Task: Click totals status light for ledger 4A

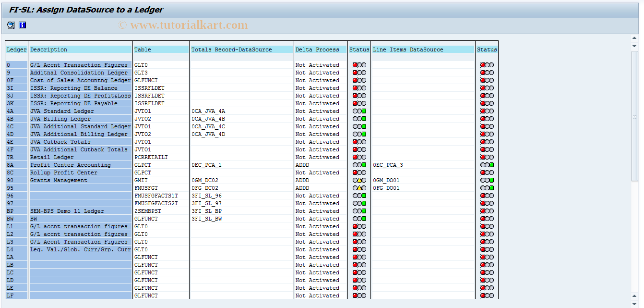Action: pyautogui.click(x=359, y=111)
